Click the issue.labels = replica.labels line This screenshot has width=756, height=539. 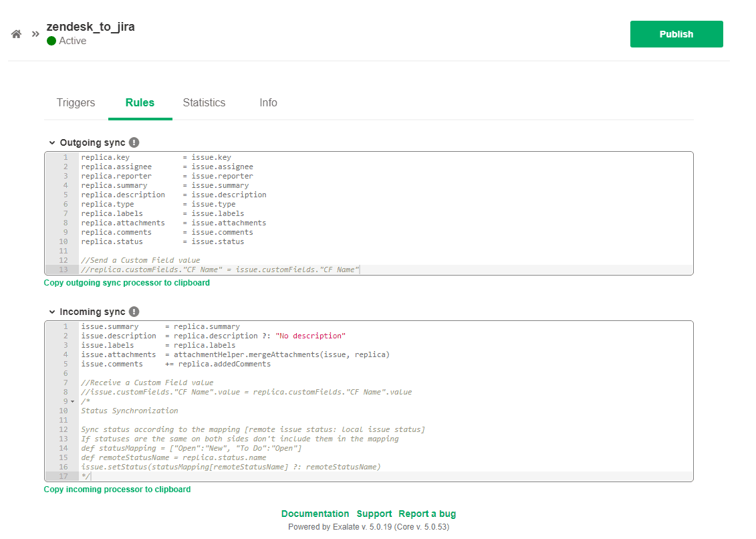(158, 346)
